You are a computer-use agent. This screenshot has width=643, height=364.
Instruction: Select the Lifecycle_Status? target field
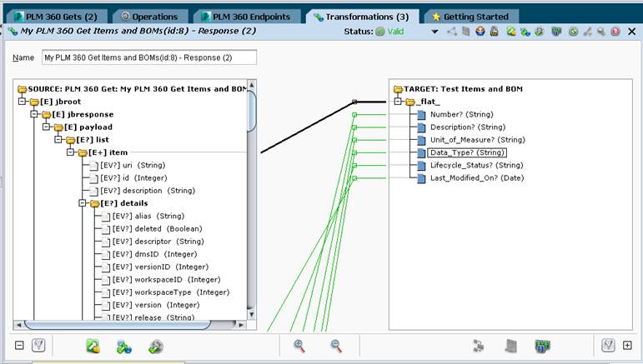[x=476, y=166]
